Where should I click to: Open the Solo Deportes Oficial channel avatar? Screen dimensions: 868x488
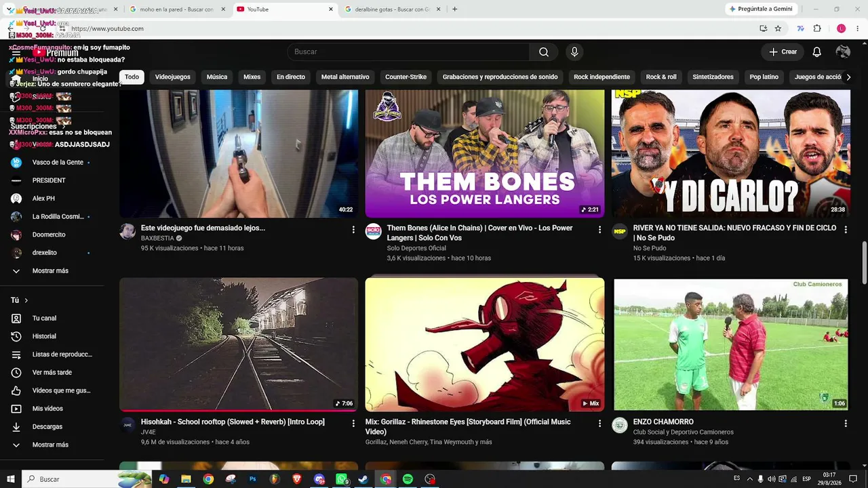(374, 232)
